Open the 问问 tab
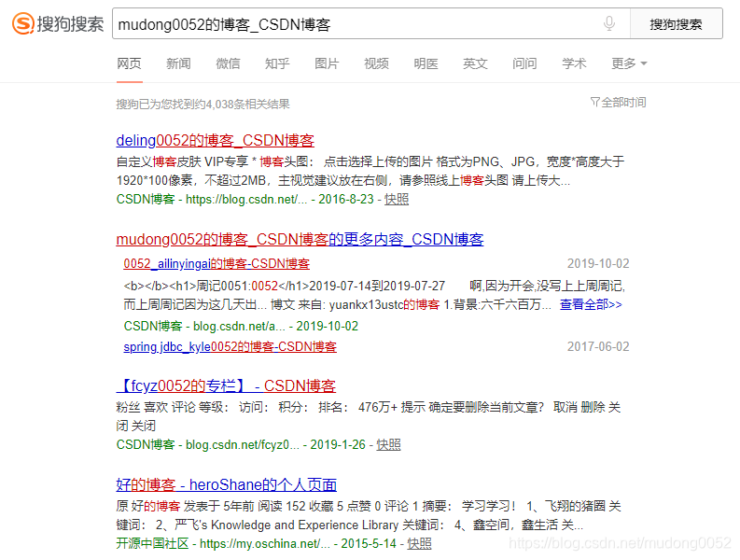 pos(524,63)
